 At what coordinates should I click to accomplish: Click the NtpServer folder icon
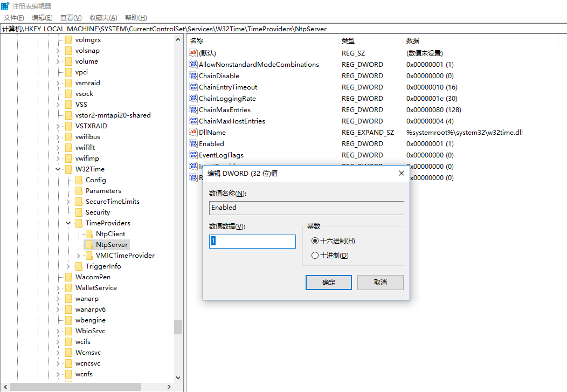click(x=89, y=245)
